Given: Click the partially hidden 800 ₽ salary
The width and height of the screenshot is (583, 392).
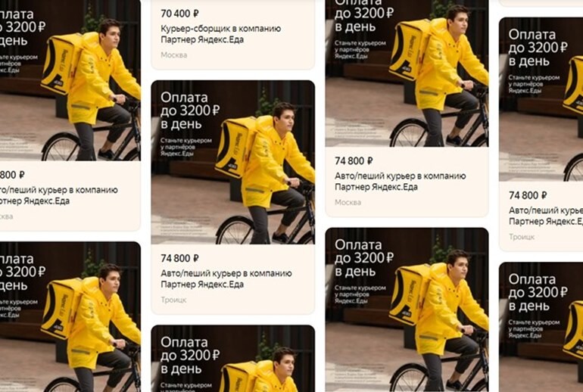Looking at the screenshot, I should tap(12, 174).
